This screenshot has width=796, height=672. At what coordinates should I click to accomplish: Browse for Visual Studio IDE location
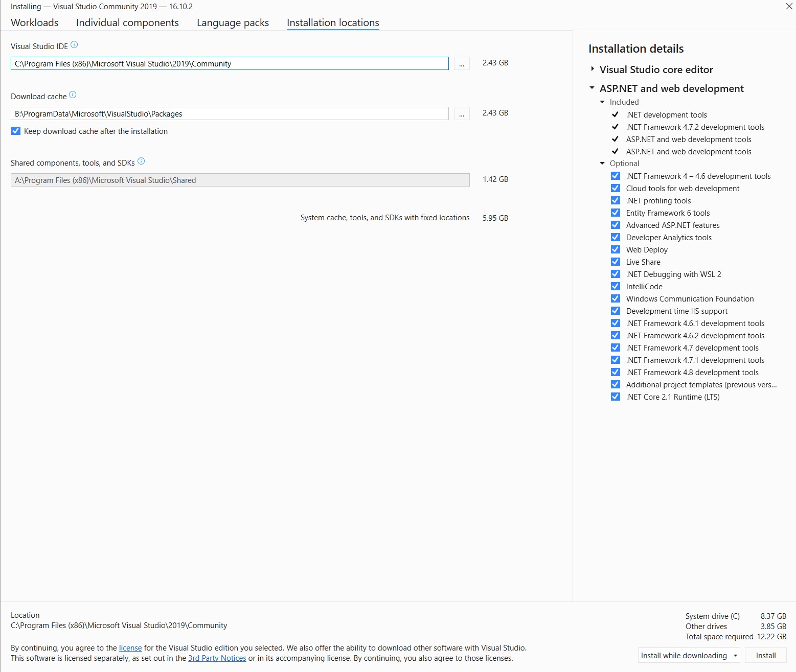point(462,63)
